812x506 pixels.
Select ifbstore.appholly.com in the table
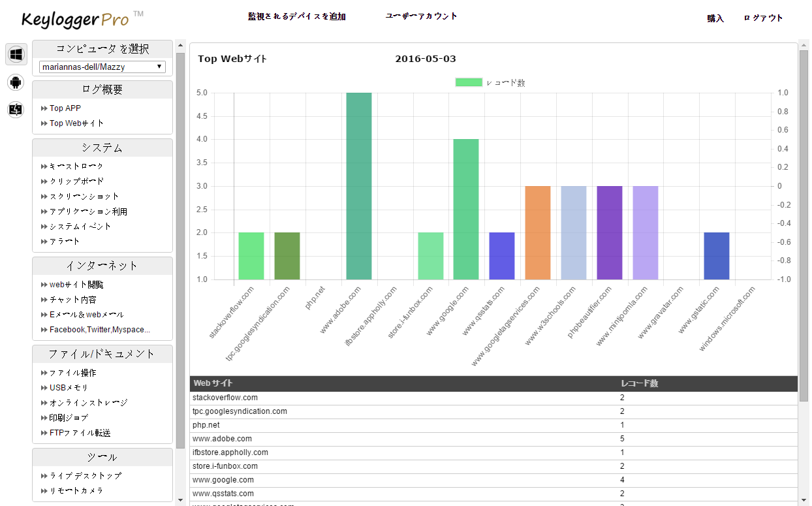pyautogui.click(x=230, y=452)
